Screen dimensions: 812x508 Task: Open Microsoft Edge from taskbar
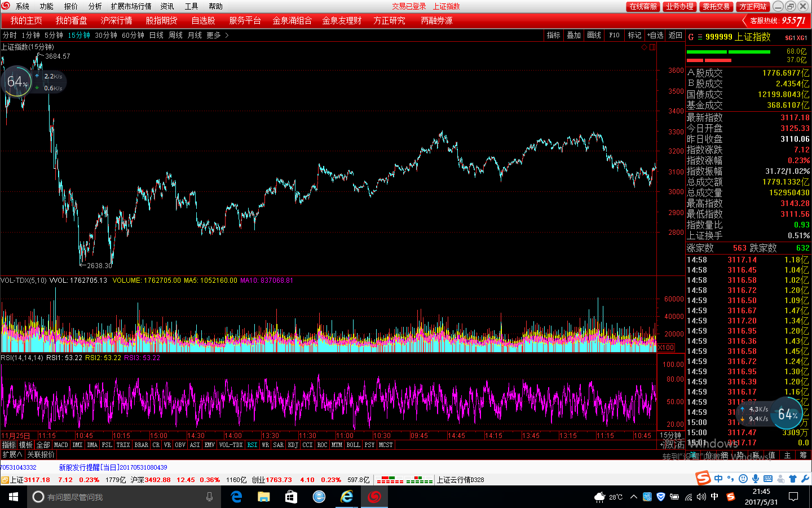[237, 497]
